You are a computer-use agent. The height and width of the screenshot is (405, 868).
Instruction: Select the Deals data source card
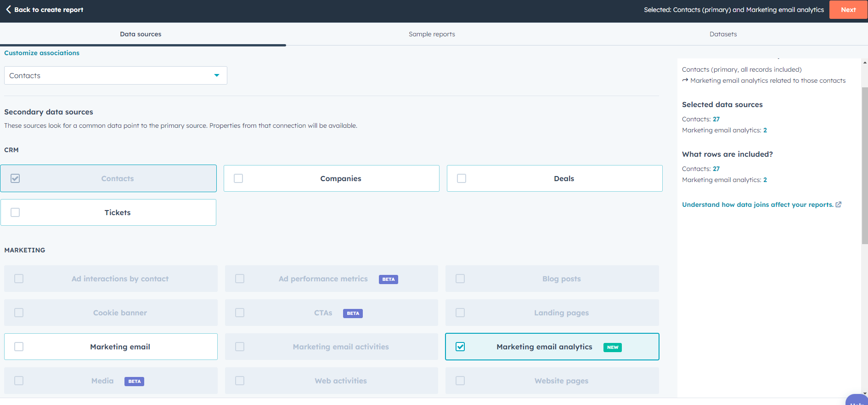click(x=555, y=178)
